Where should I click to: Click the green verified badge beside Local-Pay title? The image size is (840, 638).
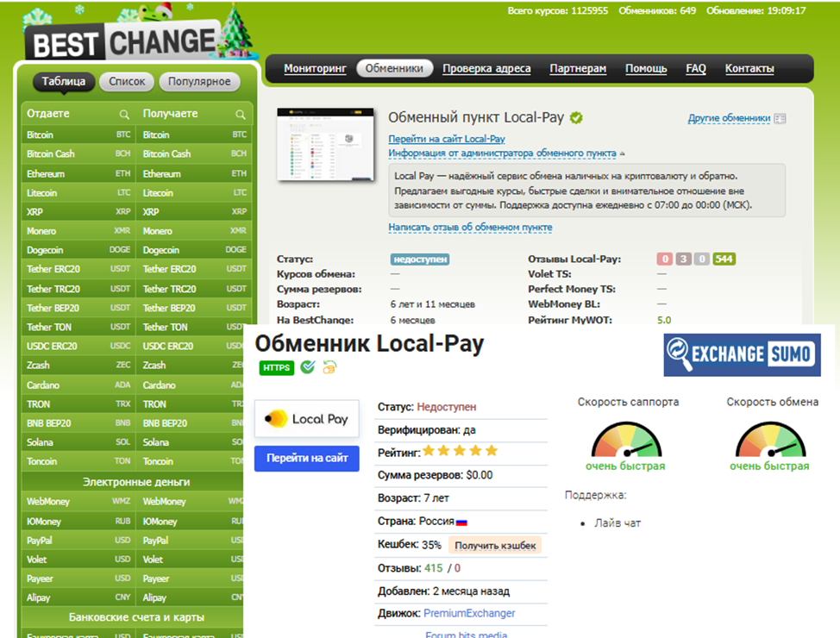pyautogui.click(x=576, y=118)
